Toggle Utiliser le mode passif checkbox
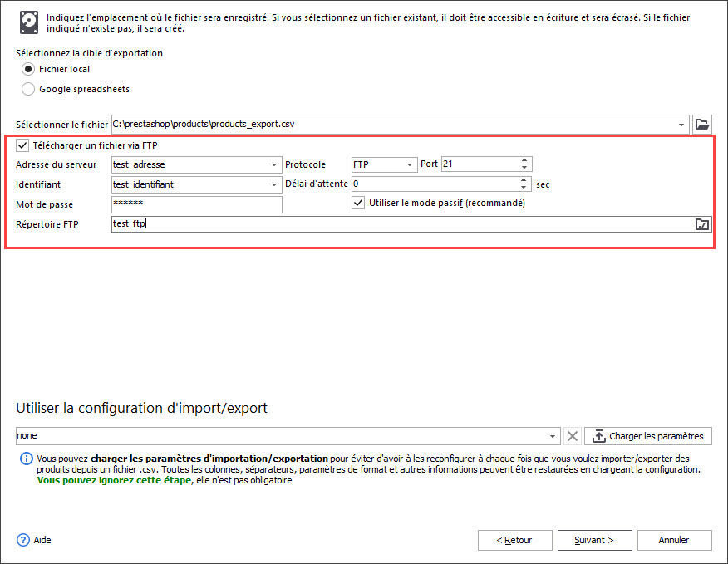This screenshot has height=564, width=728. (358, 203)
